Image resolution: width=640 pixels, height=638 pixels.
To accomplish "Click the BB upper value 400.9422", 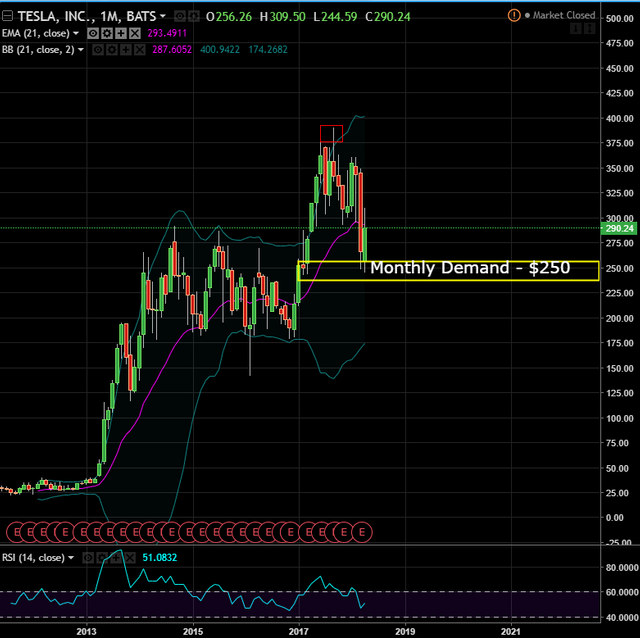I will click(x=220, y=50).
